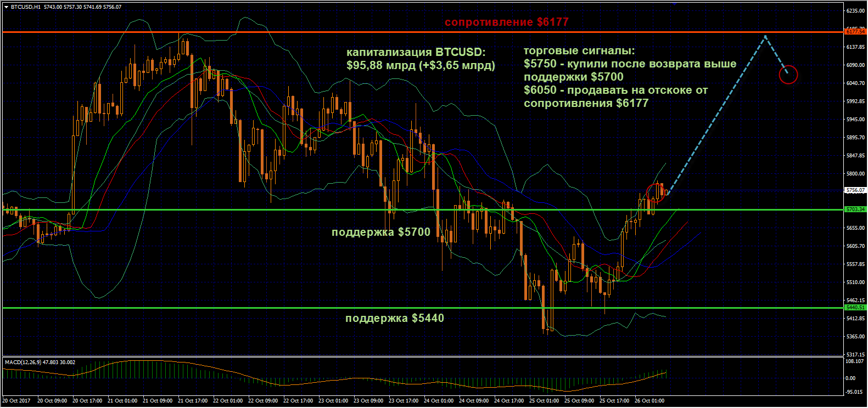Click the MACD(12,26,9) indicator label

40,362
